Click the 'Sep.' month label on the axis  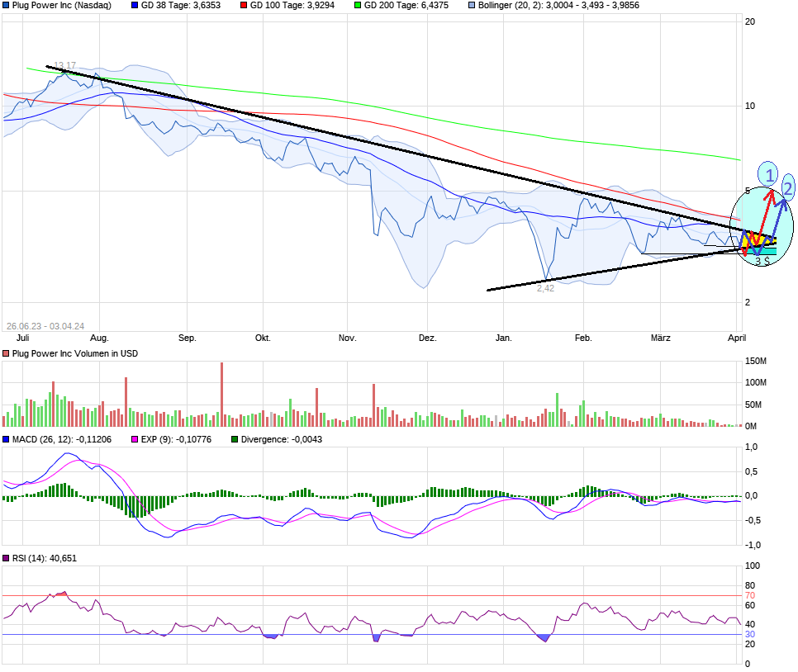(187, 338)
